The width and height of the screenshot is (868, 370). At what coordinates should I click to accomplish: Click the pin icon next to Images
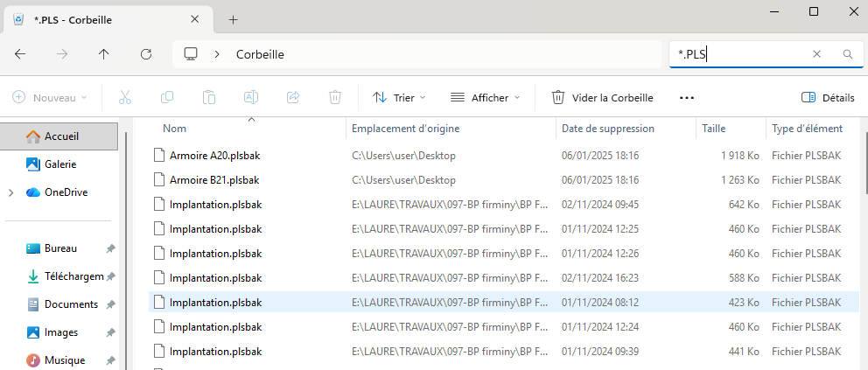pos(111,333)
